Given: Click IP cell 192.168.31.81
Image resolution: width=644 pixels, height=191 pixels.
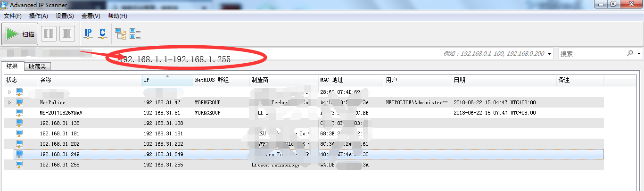Looking at the screenshot, I should [162, 113].
